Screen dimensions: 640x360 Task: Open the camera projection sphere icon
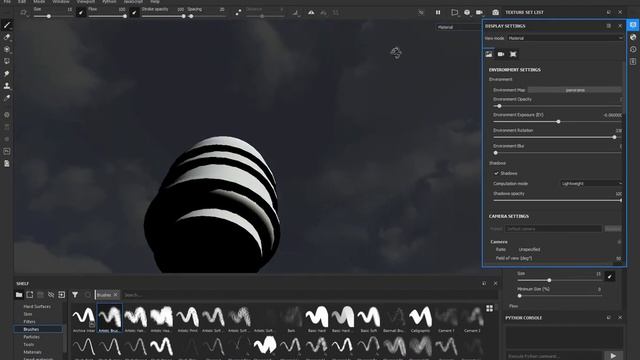click(x=467, y=13)
